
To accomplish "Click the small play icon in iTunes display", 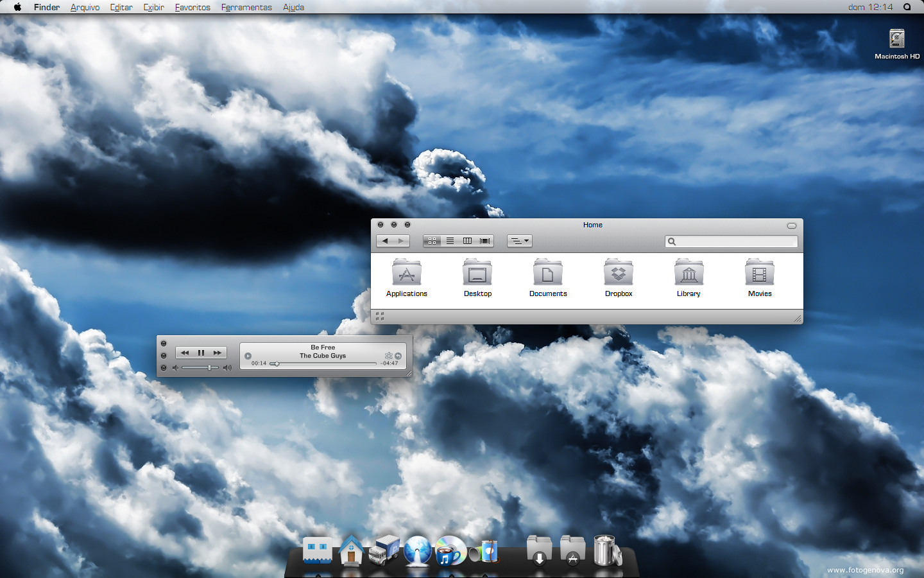I will 248,356.
